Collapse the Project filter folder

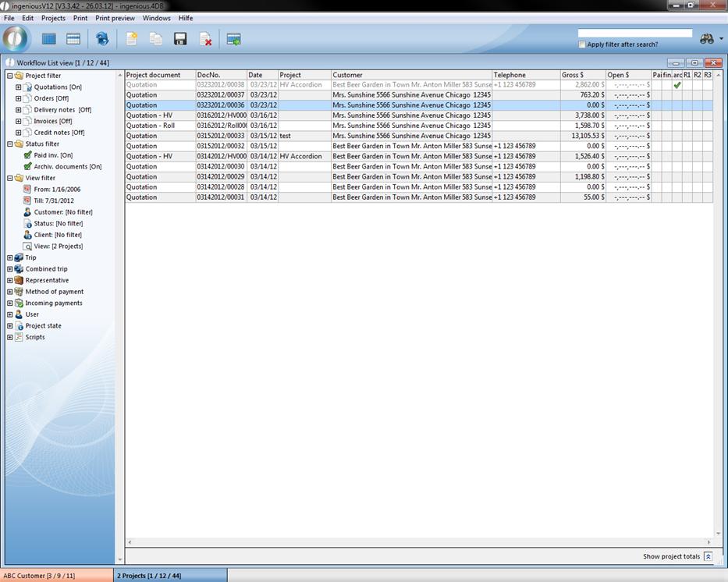(10, 76)
